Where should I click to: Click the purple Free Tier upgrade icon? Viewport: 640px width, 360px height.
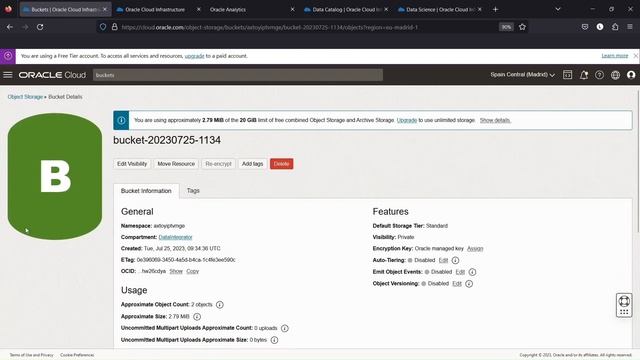(x=8, y=56)
